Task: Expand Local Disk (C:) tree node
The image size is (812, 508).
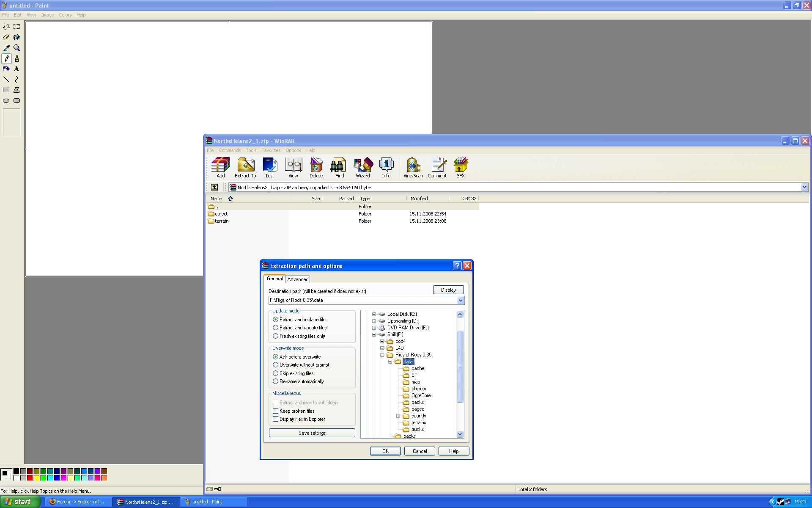Action: click(374, 314)
